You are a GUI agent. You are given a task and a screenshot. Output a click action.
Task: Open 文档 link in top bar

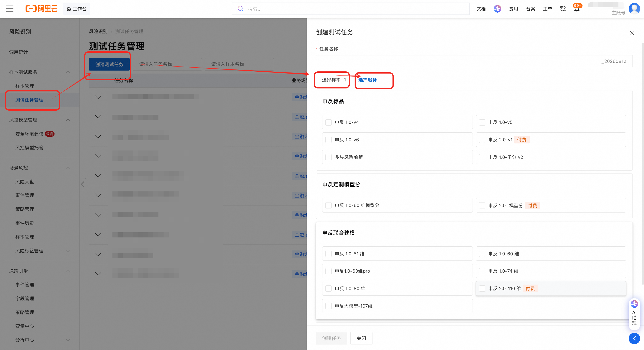(481, 9)
